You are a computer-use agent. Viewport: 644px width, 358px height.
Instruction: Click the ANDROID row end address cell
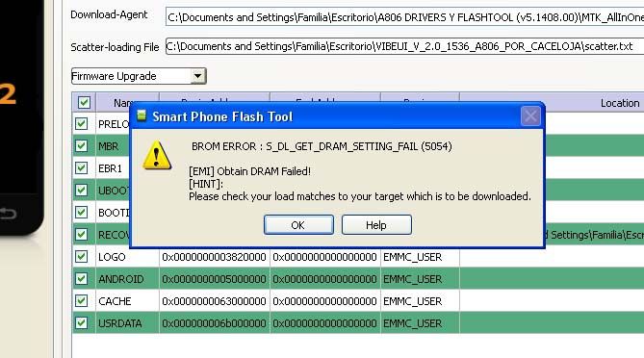click(x=324, y=279)
